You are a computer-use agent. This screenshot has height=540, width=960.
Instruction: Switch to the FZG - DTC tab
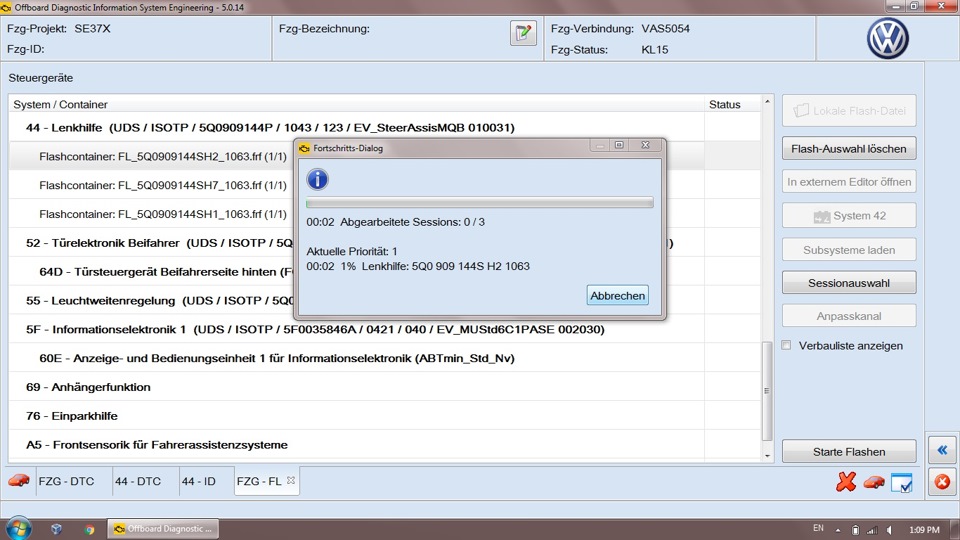click(66, 481)
